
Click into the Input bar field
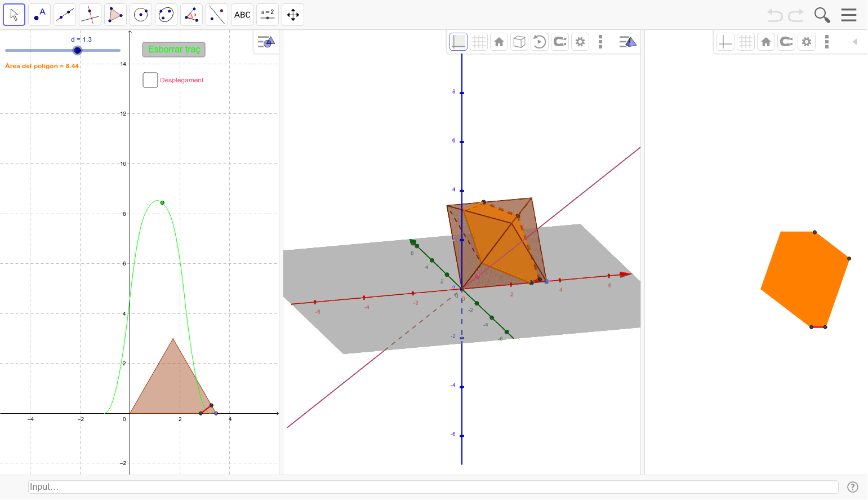point(433,487)
